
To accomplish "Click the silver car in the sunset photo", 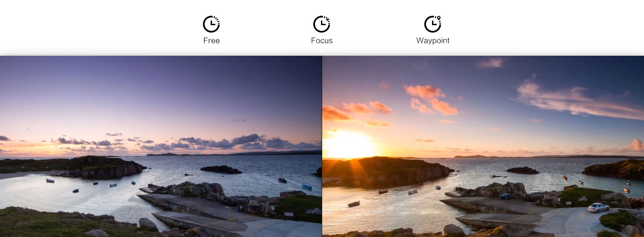I will [598, 208].
